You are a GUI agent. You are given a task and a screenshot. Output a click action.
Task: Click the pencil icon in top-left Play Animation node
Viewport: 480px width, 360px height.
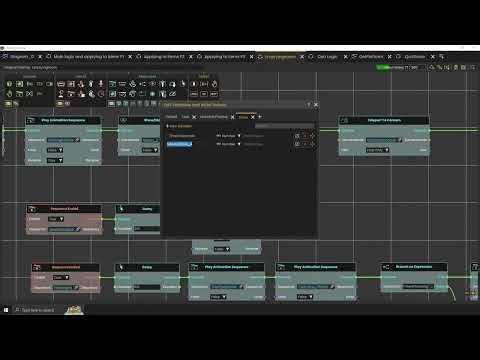click(x=77, y=140)
